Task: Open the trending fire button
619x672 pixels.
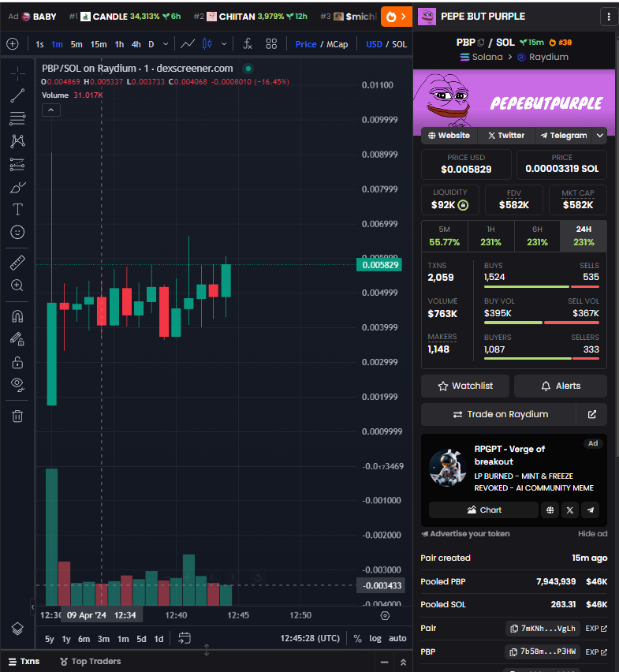Action: pyautogui.click(x=397, y=17)
